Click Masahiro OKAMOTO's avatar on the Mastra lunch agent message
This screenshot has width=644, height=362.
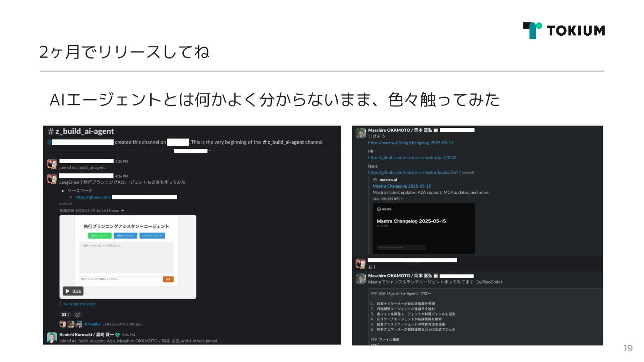pos(360,278)
